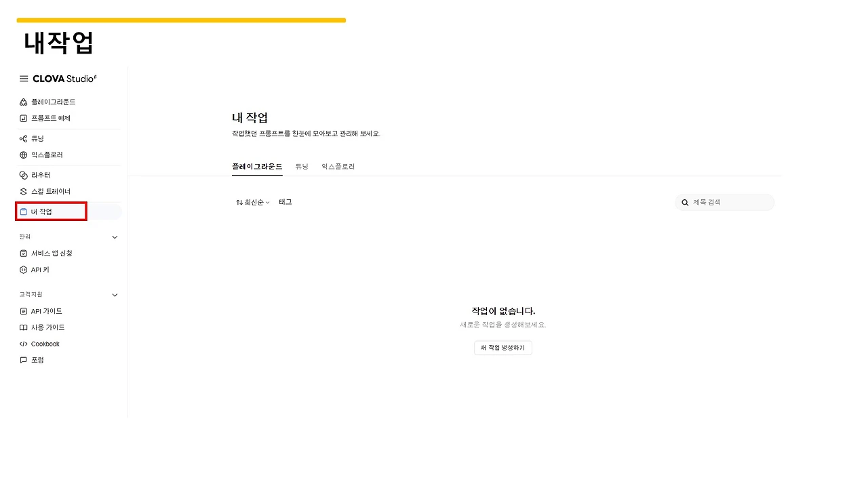Open the Cookbook sidebar item
Image resolution: width=868 pixels, height=488 pixels.
pyautogui.click(x=45, y=344)
